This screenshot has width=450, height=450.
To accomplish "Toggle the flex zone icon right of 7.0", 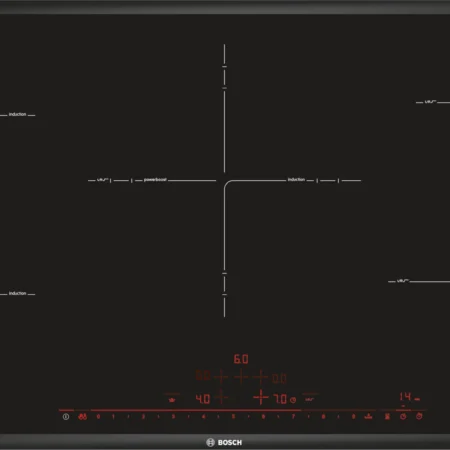I will click(310, 399).
